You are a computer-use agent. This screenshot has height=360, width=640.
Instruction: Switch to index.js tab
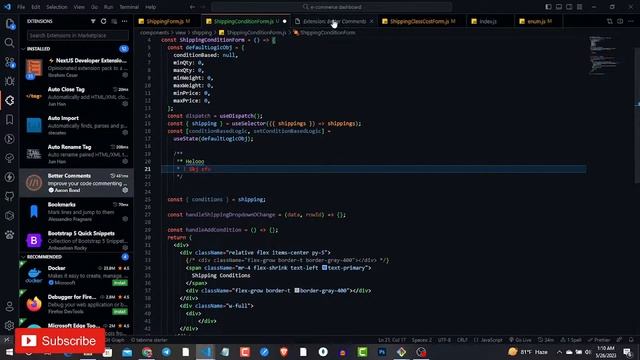(x=488, y=21)
